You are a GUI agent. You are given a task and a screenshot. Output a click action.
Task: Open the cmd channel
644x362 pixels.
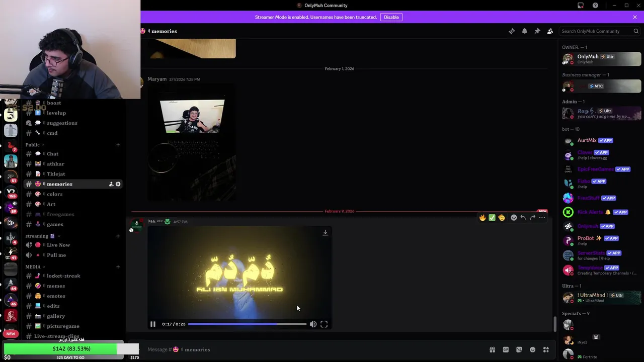(73, 133)
